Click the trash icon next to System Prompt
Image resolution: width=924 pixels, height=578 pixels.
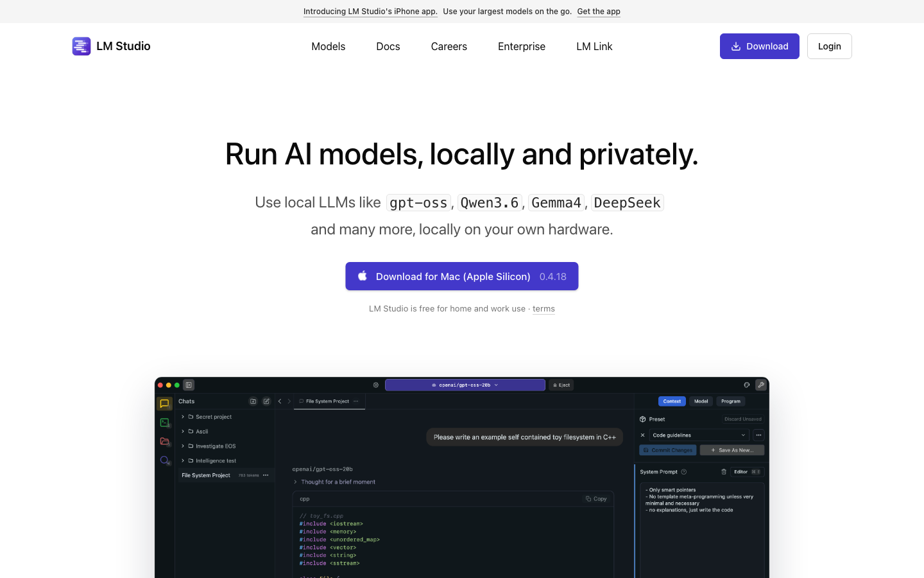coord(724,472)
